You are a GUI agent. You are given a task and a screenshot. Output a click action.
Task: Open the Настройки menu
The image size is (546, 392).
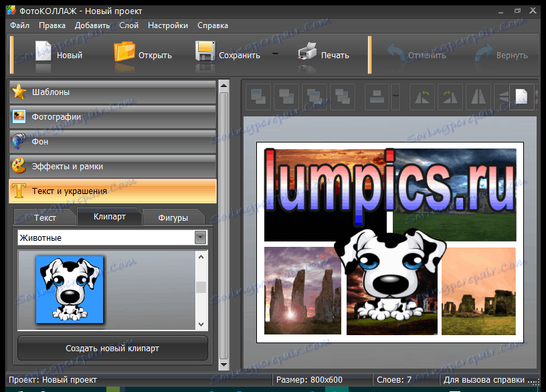click(168, 25)
